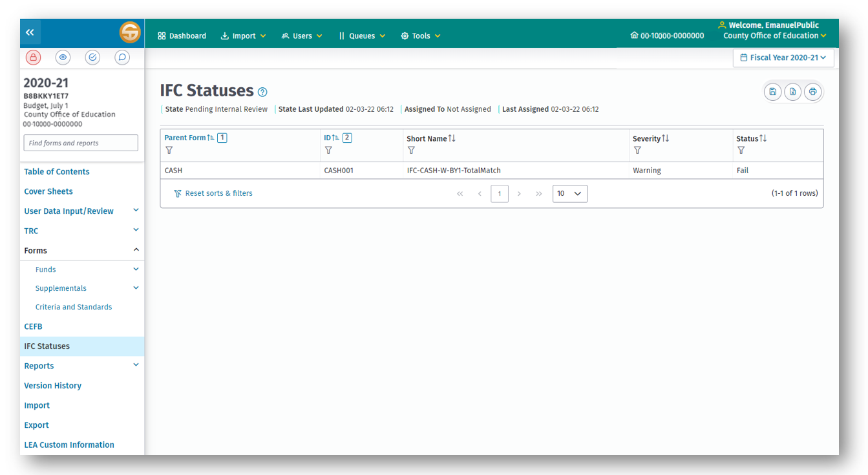Click the Find forms and reports search box
Screen dimensions: 868x475
pos(80,142)
